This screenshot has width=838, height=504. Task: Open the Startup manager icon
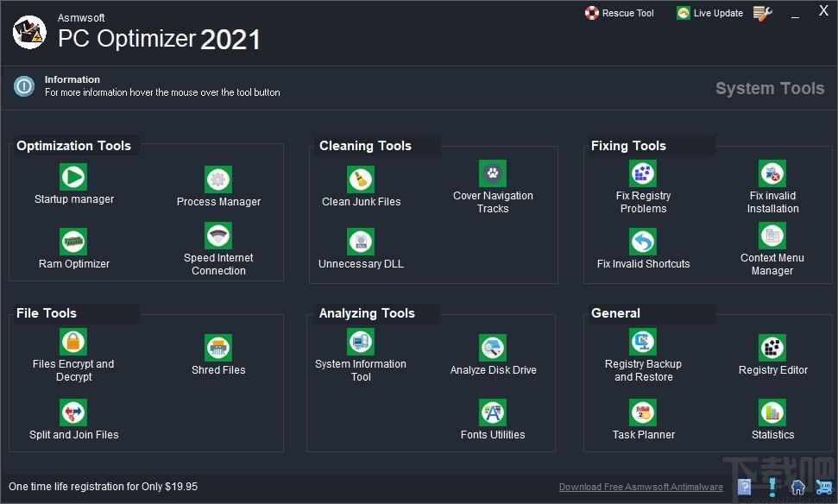(x=73, y=177)
